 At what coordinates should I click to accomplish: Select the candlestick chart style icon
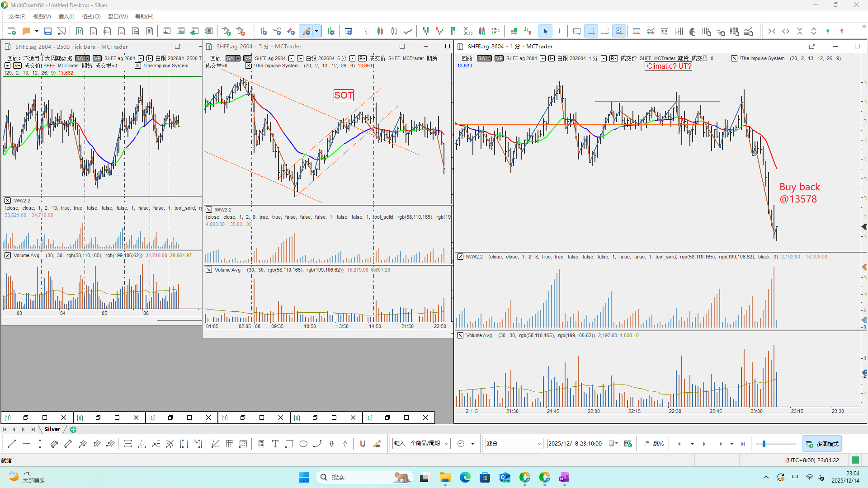[380, 31]
